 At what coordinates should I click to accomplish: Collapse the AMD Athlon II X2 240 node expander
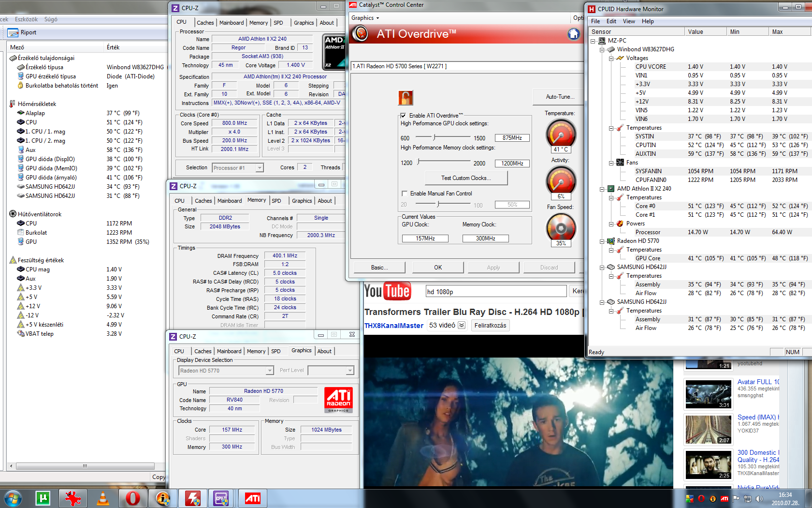coord(602,189)
